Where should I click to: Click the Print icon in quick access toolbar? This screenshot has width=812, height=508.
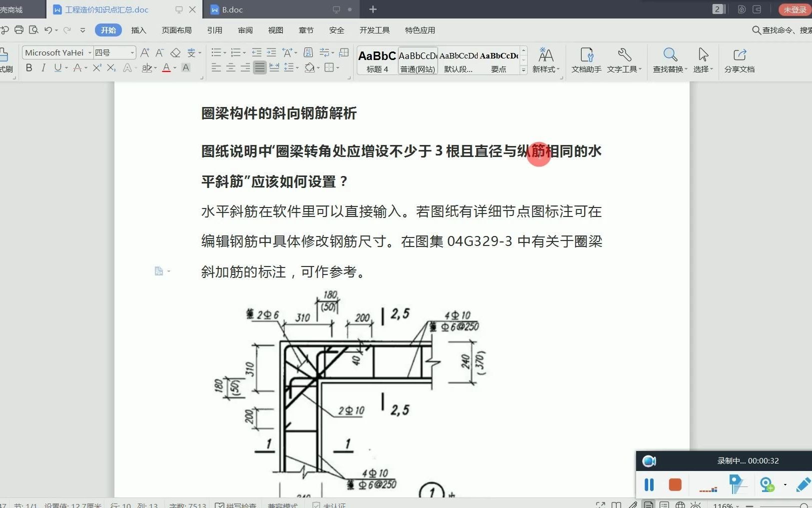tap(19, 30)
